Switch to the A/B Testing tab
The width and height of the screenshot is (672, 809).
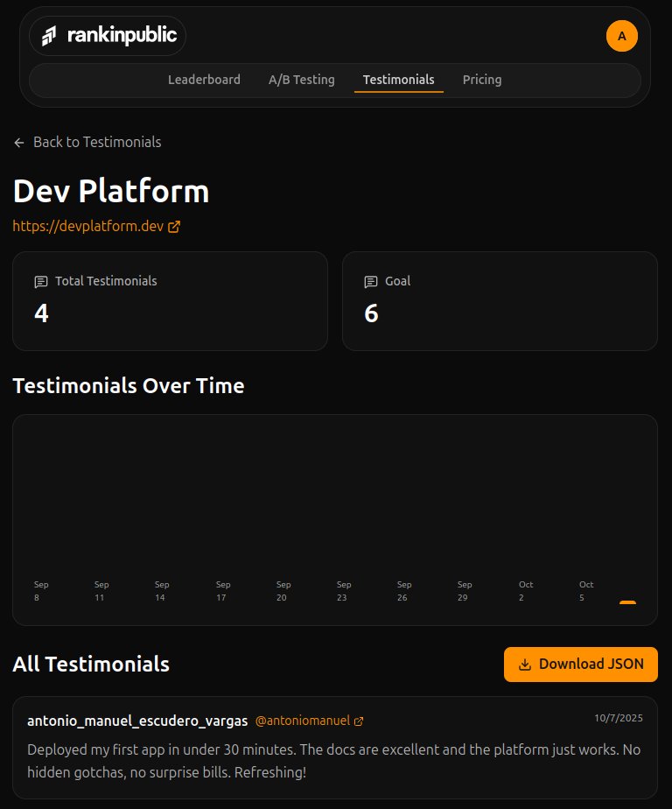click(301, 80)
